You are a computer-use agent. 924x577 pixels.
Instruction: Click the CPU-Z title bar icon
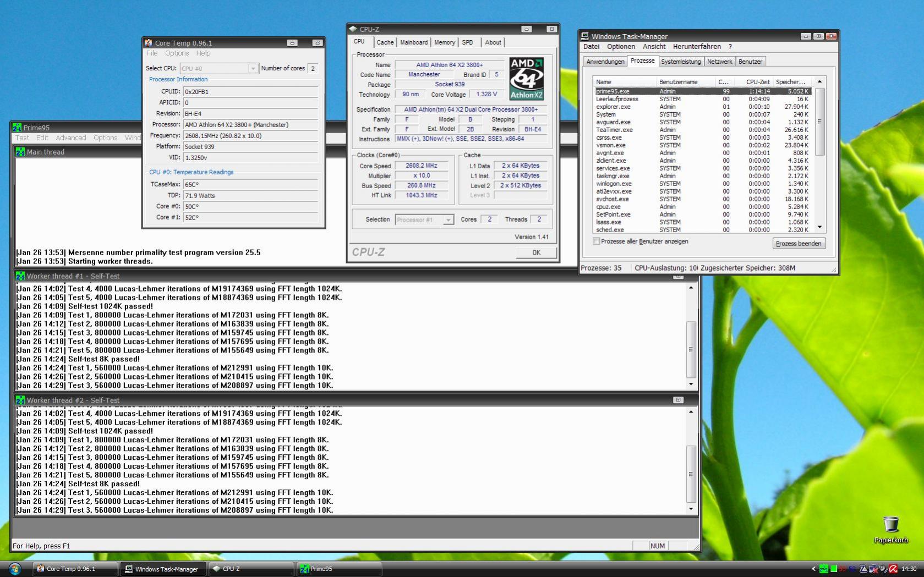(353, 29)
